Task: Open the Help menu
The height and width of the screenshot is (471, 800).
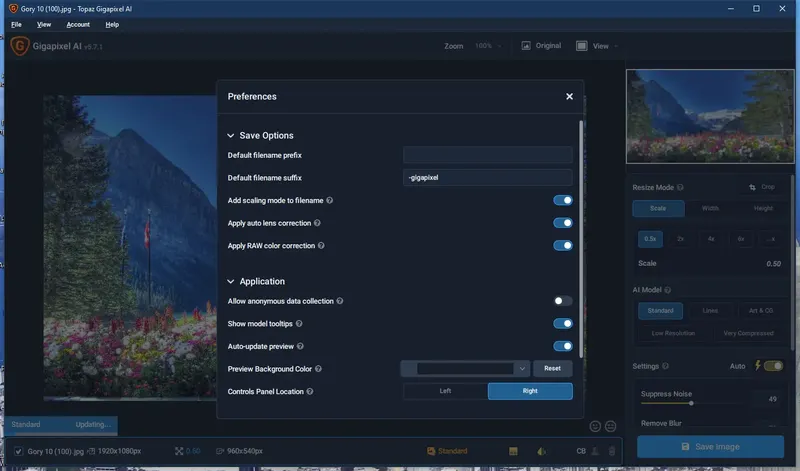Action: tap(112, 24)
